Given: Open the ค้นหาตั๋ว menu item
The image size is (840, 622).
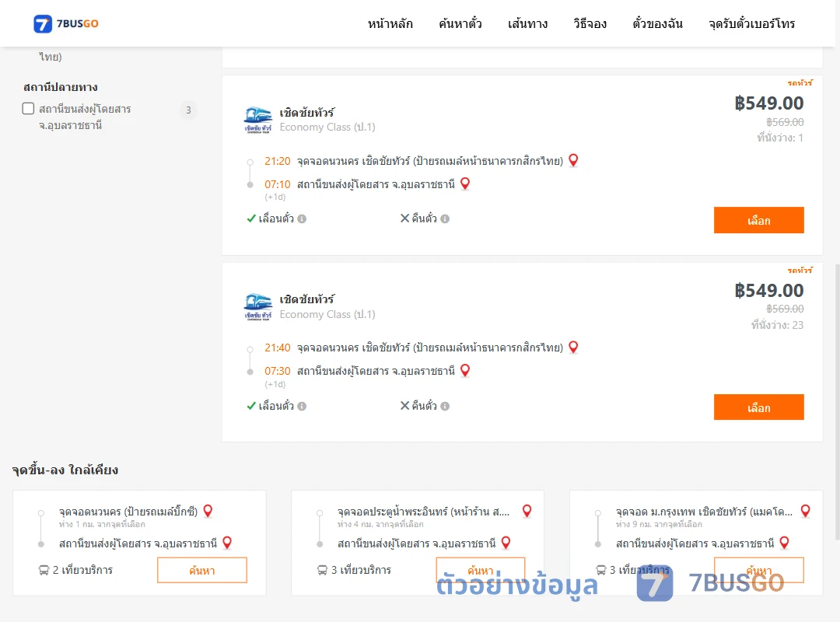Looking at the screenshot, I should click(460, 23).
